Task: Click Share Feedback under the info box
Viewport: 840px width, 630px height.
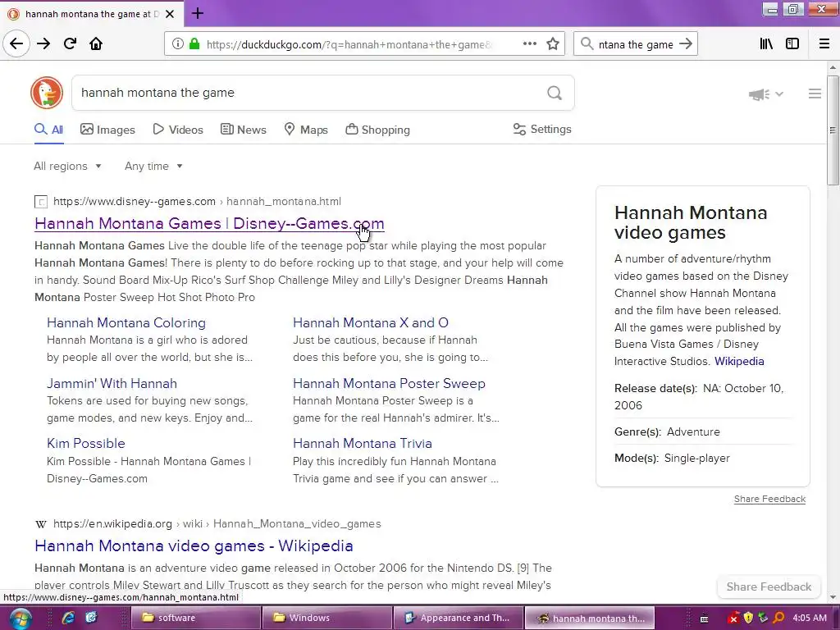Action: pos(769,499)
